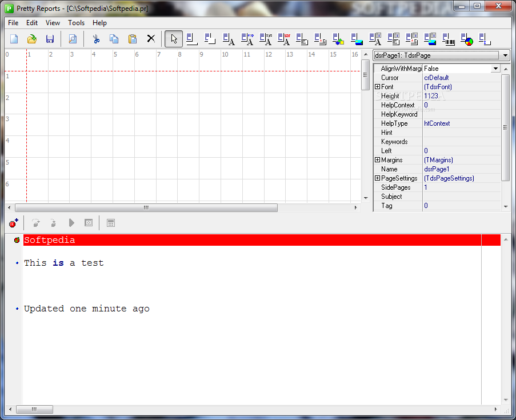The width and height of the screenshot is (516, 420).
Task: Click the step into debug icon
Action: (x=53, y=223)
